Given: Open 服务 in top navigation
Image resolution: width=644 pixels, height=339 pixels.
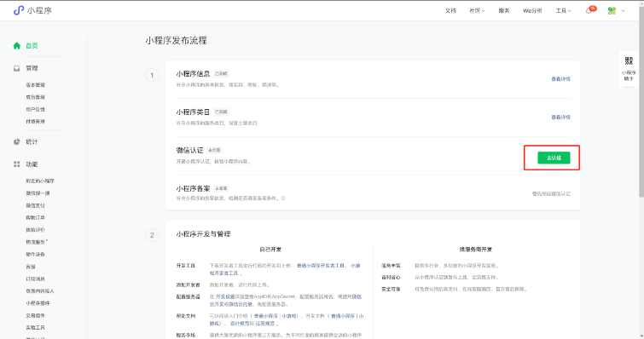Looking at the screenshot, I should click(504, 11).
